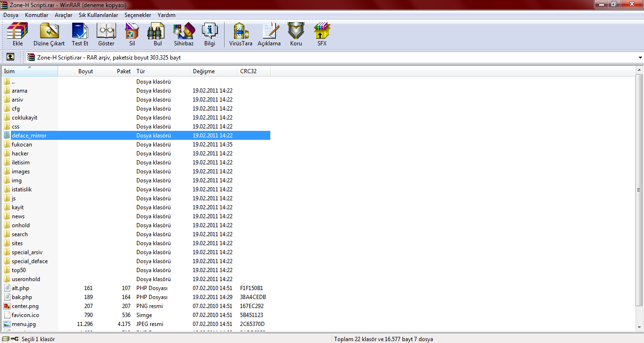
Task: Select the css folder
Action: pos(16,127)
